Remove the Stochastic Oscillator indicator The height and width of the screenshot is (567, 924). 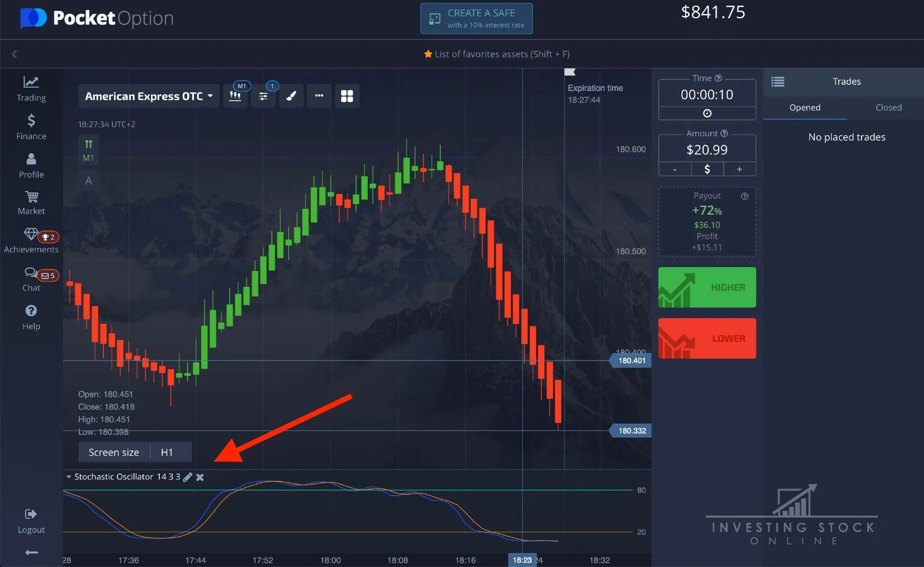200,477
